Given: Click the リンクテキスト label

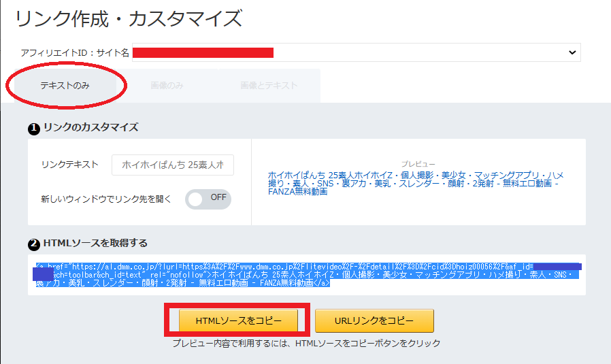Looking at the screenshot, I should tap(69, 165).
